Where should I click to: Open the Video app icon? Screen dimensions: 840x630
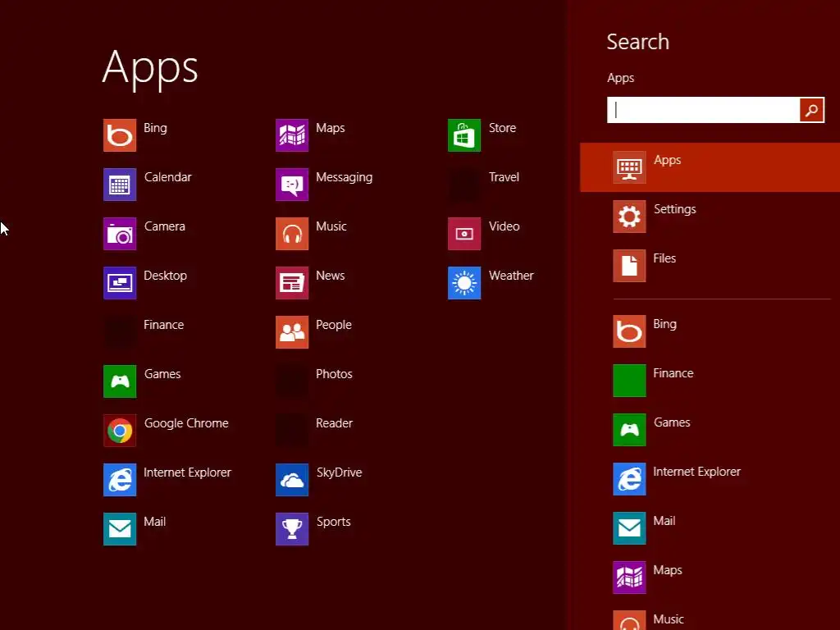[x=464, y=234]
